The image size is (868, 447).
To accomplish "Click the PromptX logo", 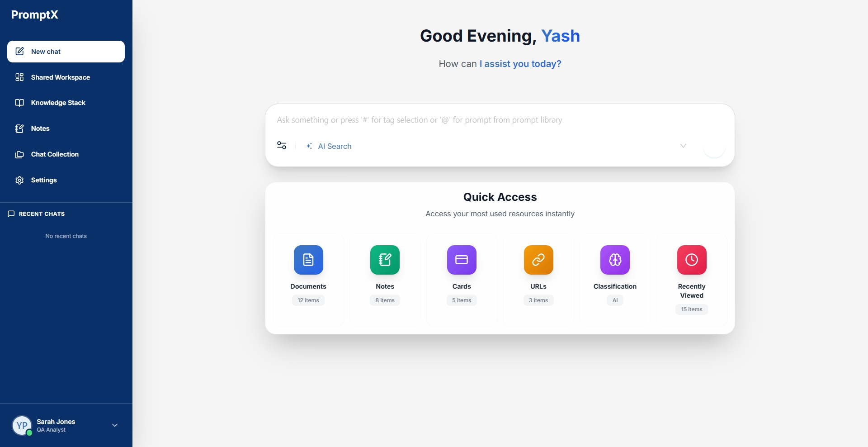I will tap(34, 14).
